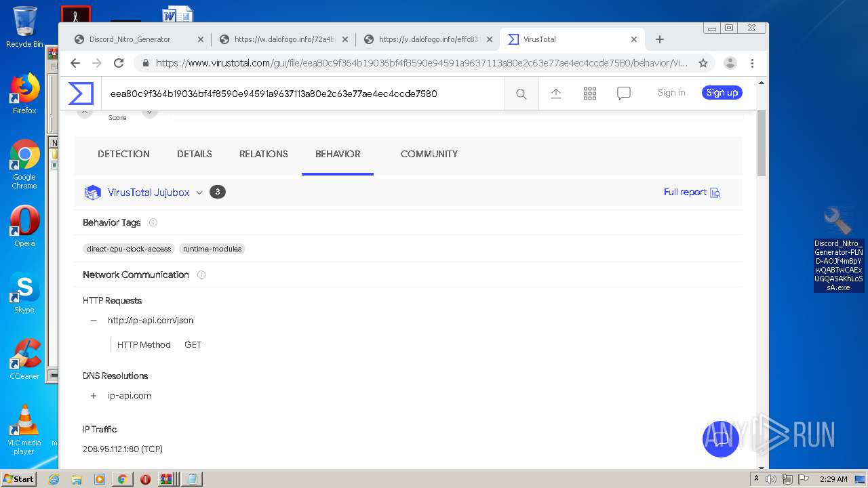
Task: Switch to the w.dalofogo.info browser tab
Action: [283, 39]
